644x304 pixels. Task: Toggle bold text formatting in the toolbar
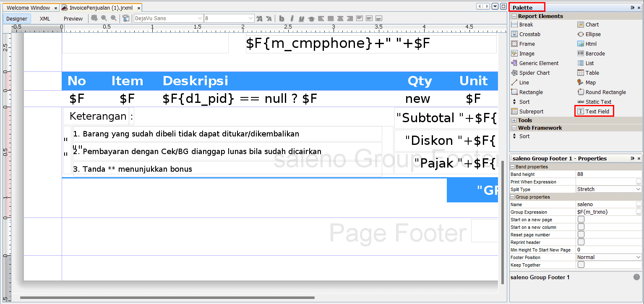[x=282, y=18]
